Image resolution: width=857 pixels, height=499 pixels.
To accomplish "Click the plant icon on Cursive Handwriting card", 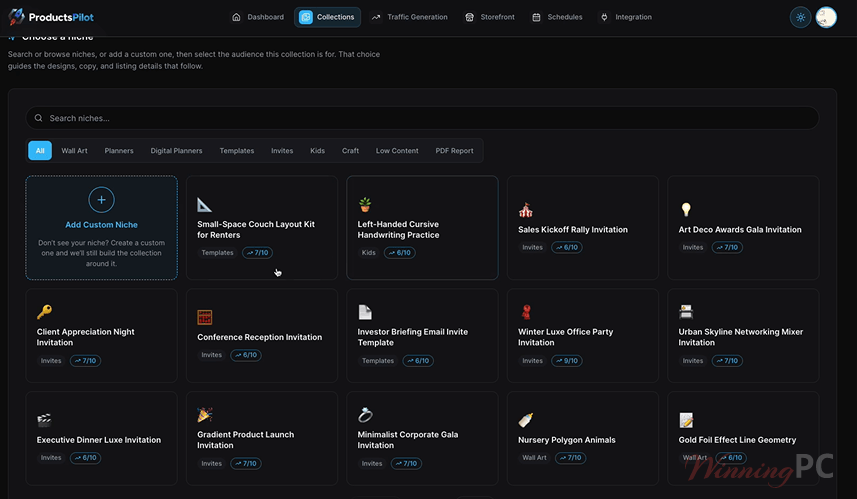I will tap(365, 204).
